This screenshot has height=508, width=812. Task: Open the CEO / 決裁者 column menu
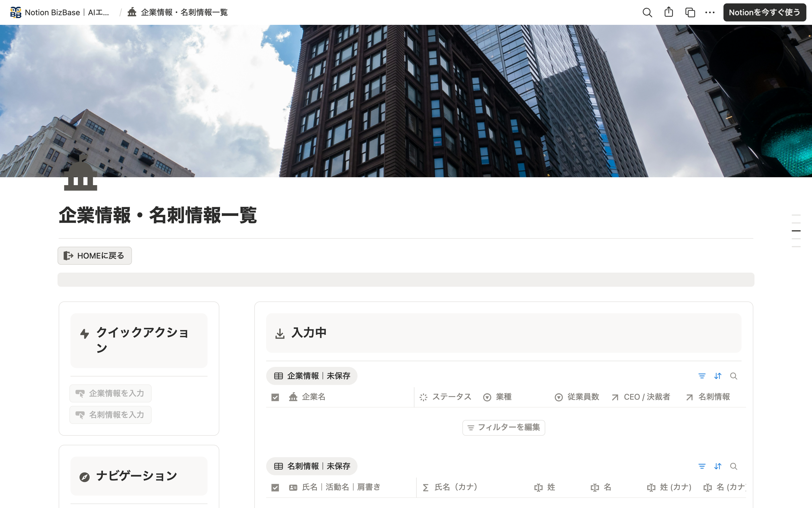[641, 397]
